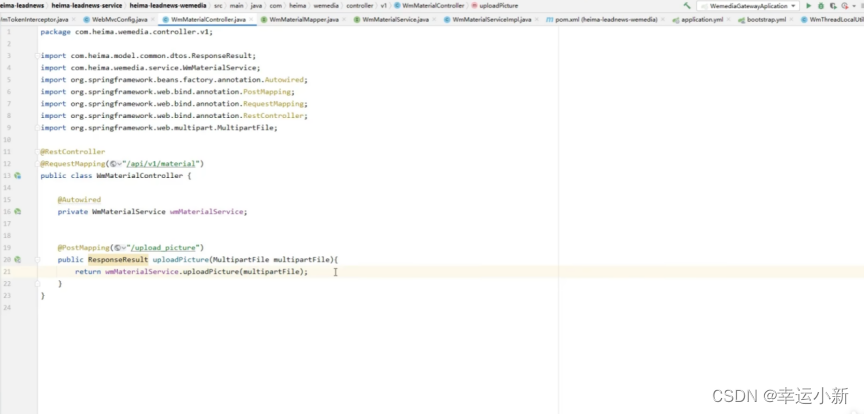This screenshot has height=414, width=864.
Task: Click the @RestController annotation
Action: pyautogui.click(x=73, y=152)
